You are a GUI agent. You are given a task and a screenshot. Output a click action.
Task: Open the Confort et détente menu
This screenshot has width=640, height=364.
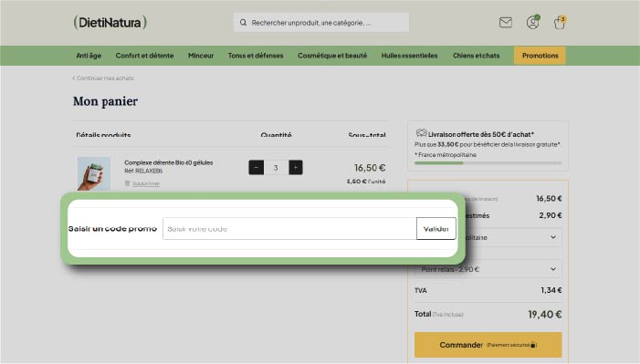144,56
